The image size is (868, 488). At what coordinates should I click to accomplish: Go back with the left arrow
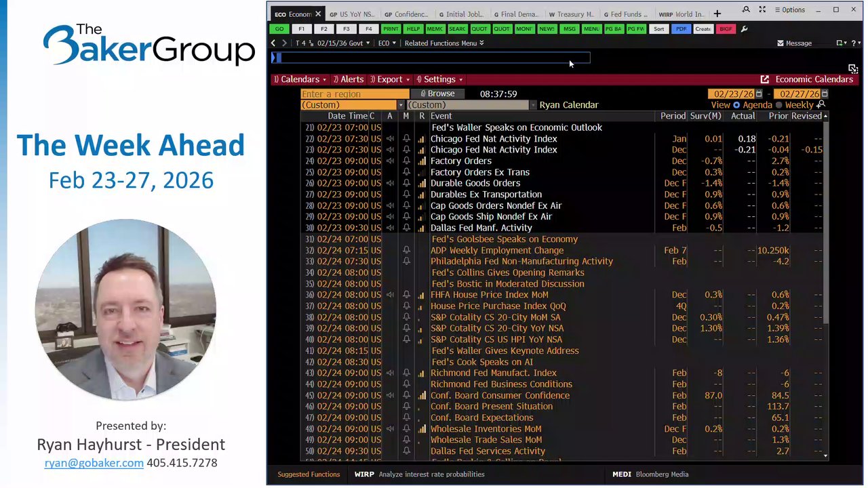tap(273, 43)
